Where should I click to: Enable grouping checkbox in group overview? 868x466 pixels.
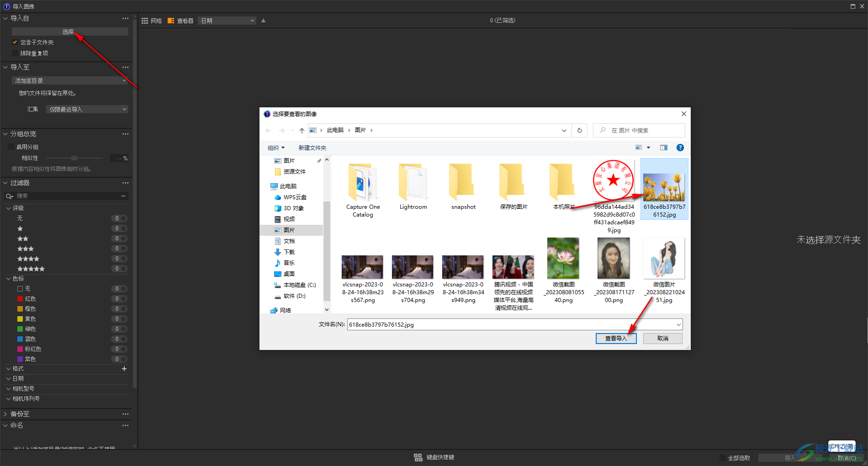coord(11,147)
